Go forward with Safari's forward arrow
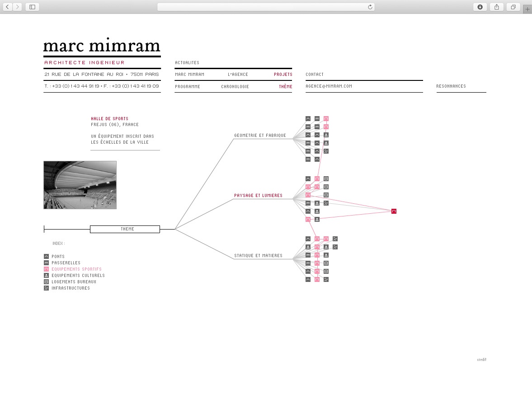This screenshot has width=532, height=394. 17,7
